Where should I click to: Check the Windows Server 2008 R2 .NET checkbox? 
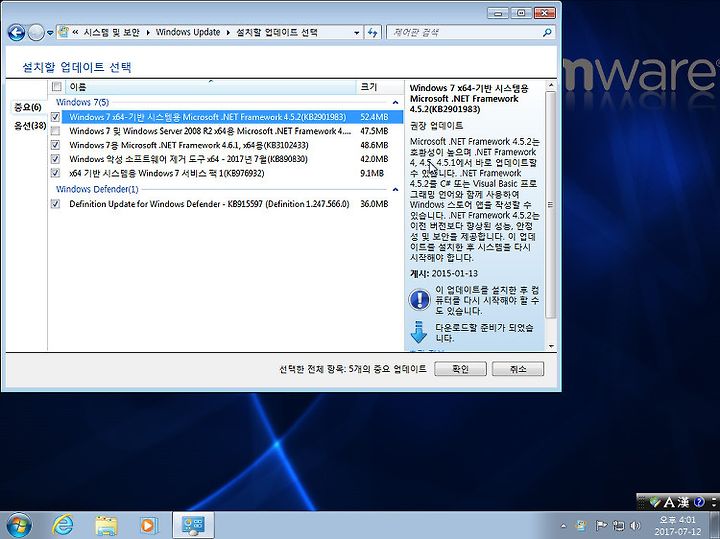coord(55,131)
